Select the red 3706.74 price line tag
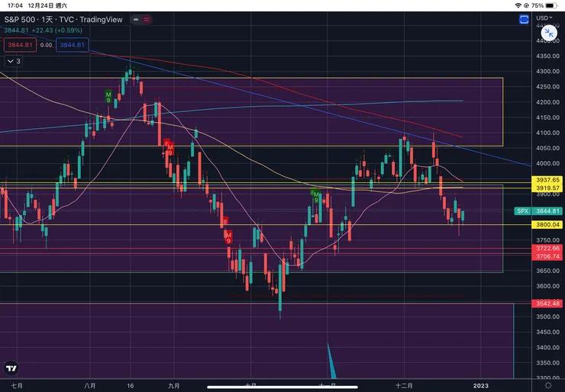This screenshot has width=565, height=392. [547, 256]
